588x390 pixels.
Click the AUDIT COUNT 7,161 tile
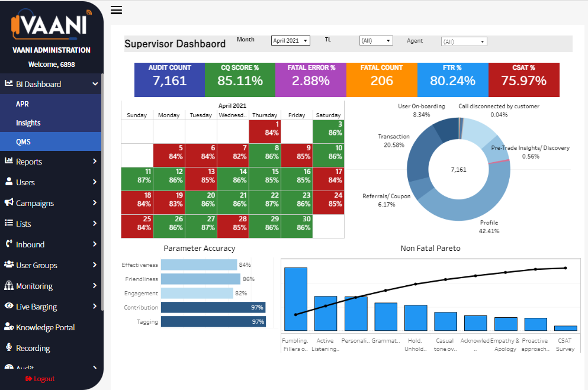coord(169,80)
